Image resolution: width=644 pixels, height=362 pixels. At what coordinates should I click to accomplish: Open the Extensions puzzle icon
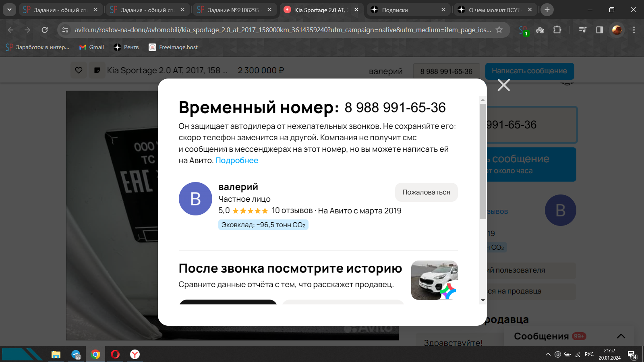(x=557, y=30)
